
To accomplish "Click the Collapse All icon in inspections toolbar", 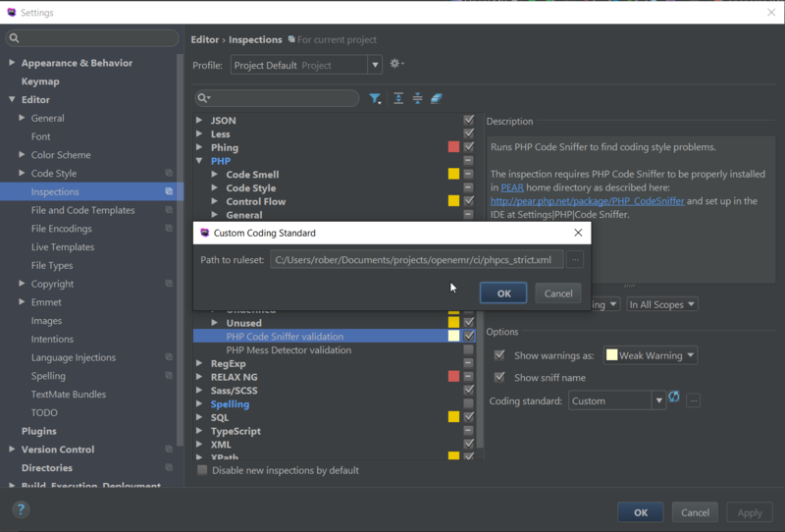I will click(417, 98).
